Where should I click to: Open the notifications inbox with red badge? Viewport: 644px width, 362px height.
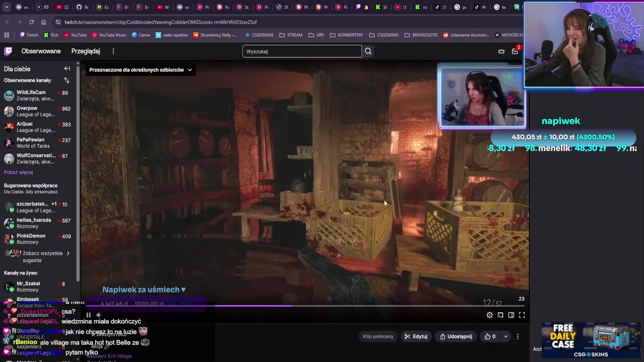click(x=515, y=51)
